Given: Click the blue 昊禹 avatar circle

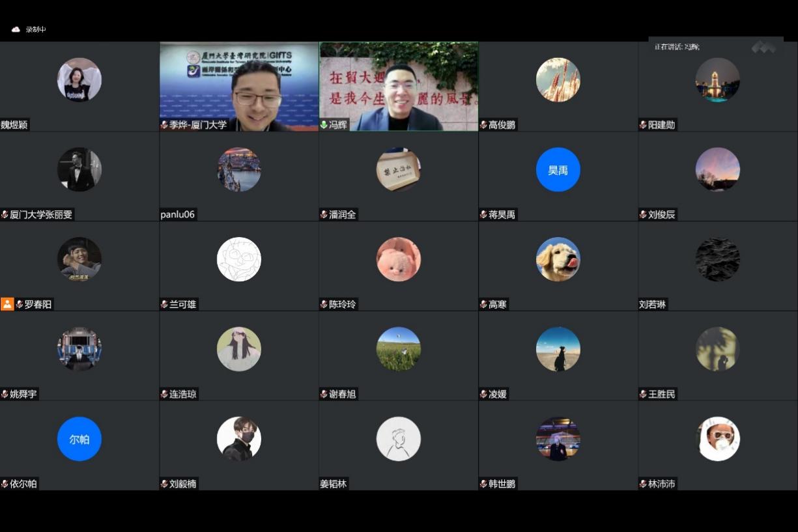Looking at the screenshot, I should click(558, 170).
